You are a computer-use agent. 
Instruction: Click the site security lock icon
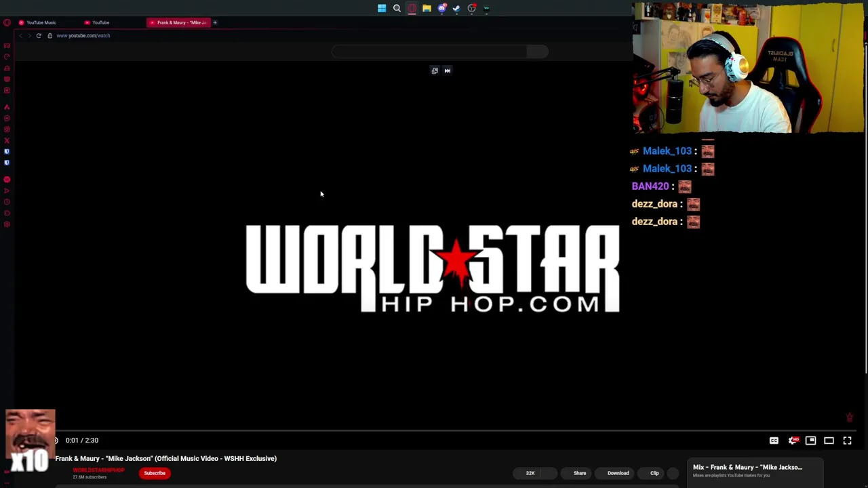pyautogui.click(x=50, y=35)
